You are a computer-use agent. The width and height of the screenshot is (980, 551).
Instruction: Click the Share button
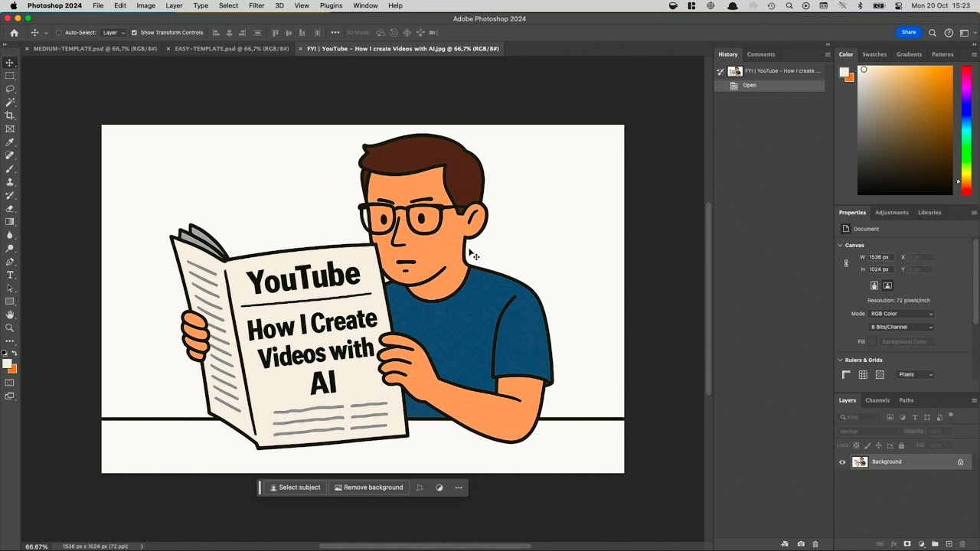[909, 32]
